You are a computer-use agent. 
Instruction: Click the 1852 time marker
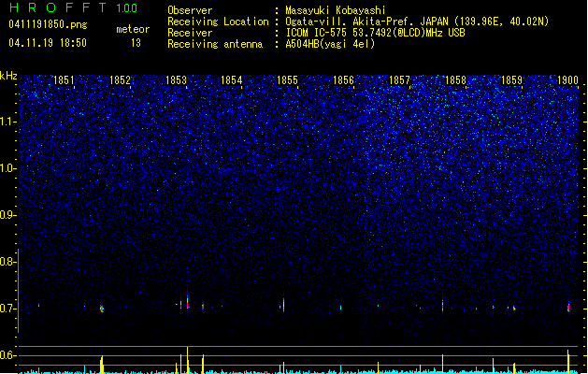120,80
